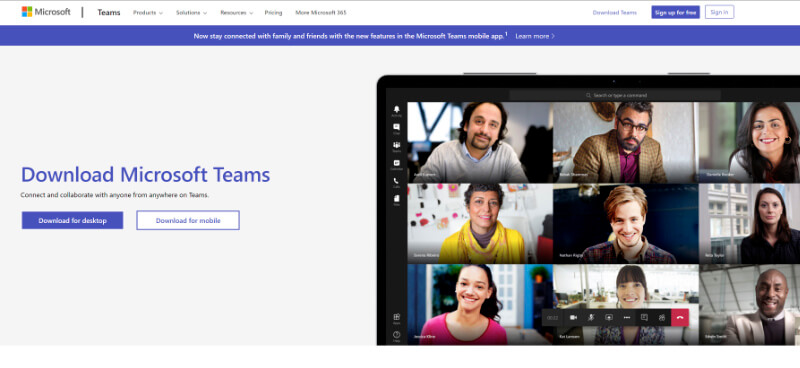The image size is (800, 368).
Task: Show the conversation icon in meeting controls
Action: coord(644,317)
